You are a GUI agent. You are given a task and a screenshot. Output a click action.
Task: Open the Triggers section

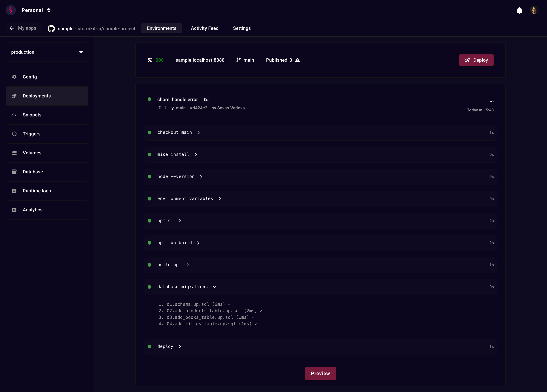[x=31, y=134]
